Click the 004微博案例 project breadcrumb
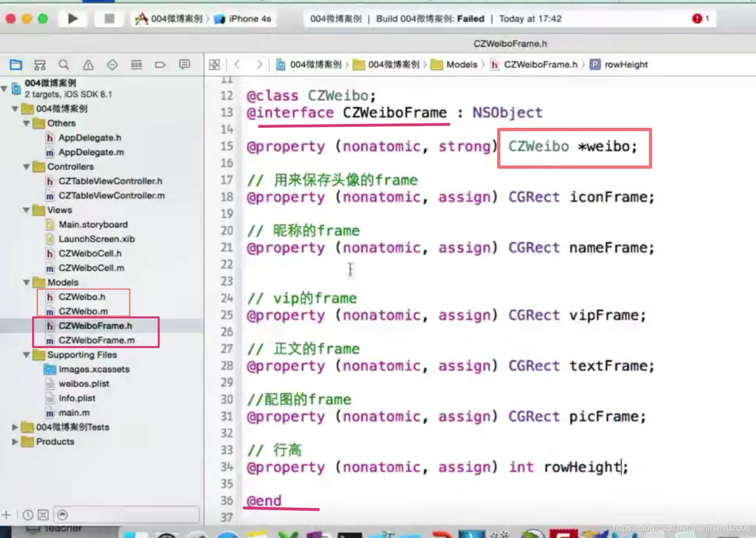 pos(309,64)
